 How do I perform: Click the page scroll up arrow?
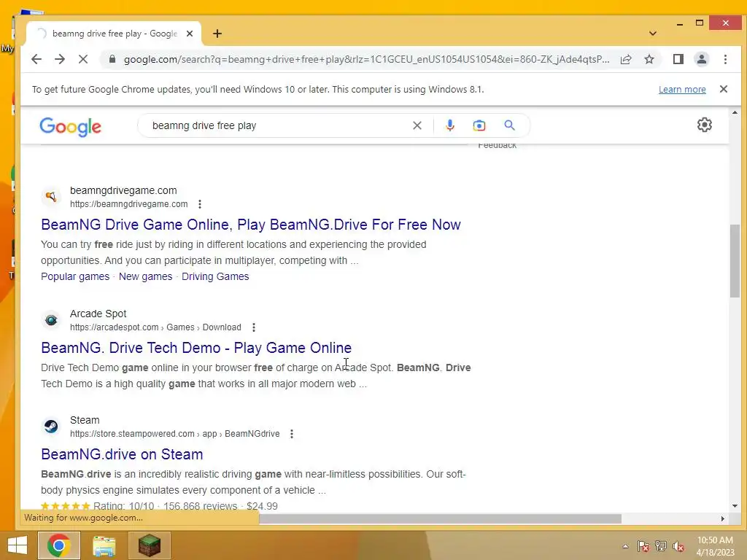(x=735, y=113)
